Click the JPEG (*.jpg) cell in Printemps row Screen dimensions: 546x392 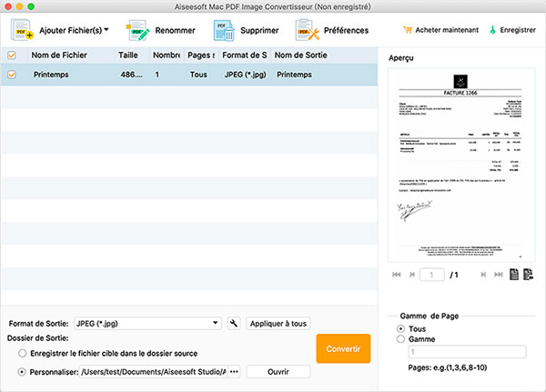tap(245, 75)
